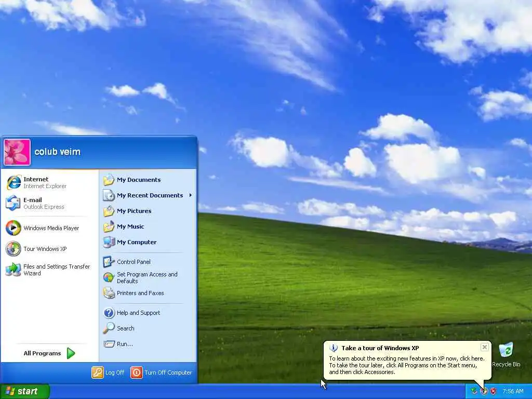This screenshot has height=399, width=532.
Task: Click My Documents text label
Action: [139, 180]
